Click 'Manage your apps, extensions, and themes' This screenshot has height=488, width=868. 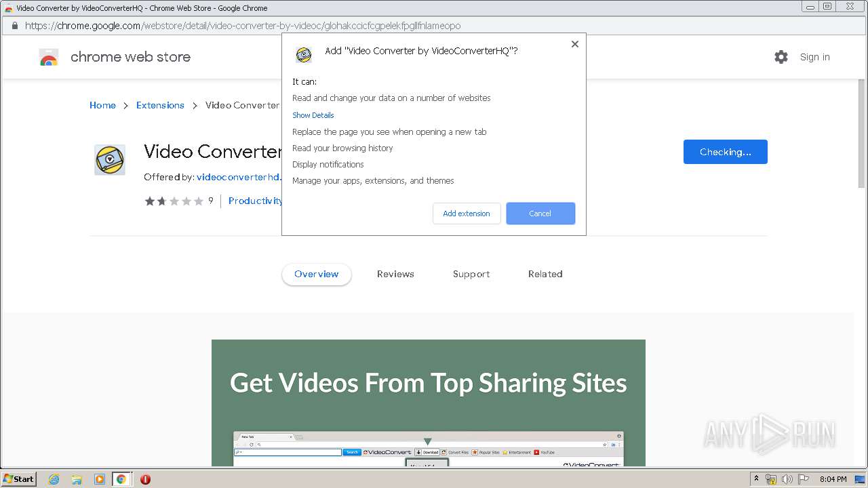(x=373, y=180)
